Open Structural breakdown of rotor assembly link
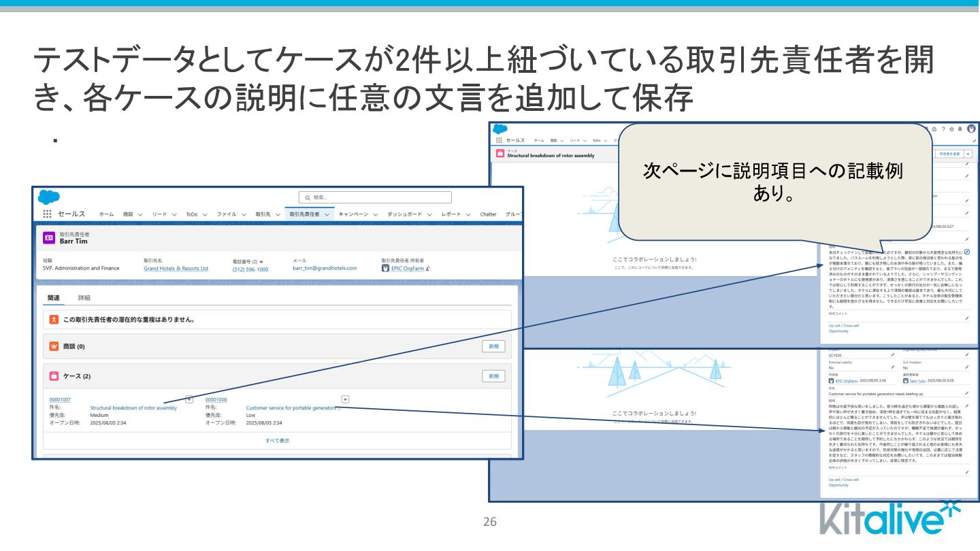Screen dimensions: 980x551 tap(133, 408)
